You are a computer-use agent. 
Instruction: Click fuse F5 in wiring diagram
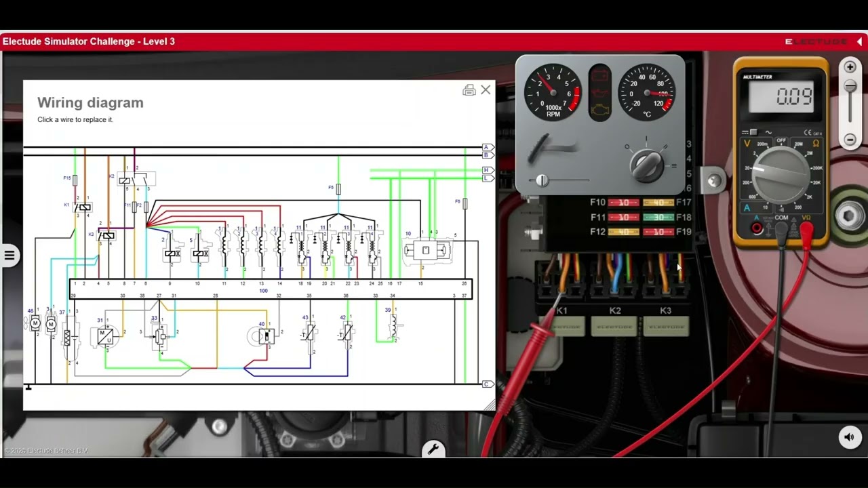[x=338, y=188]
